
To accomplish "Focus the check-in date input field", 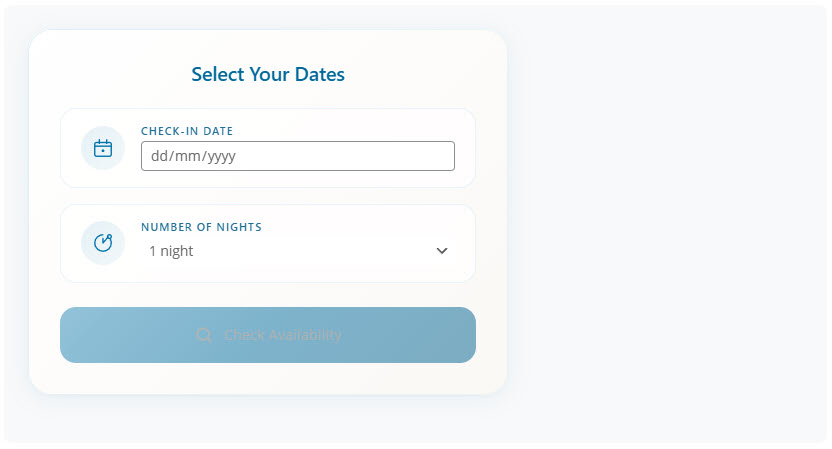I will (x=297, y=156).
